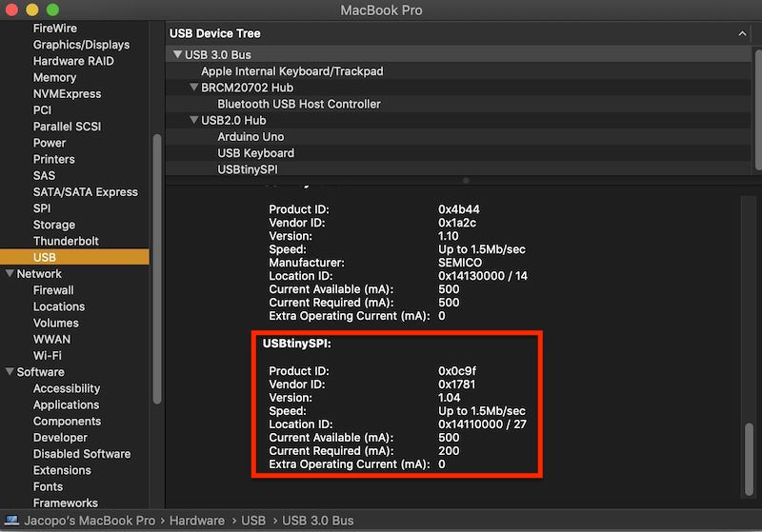This screenshot has width=762, height=532.
Task: Open Storage in the sidebar
Action: point(54,225)
